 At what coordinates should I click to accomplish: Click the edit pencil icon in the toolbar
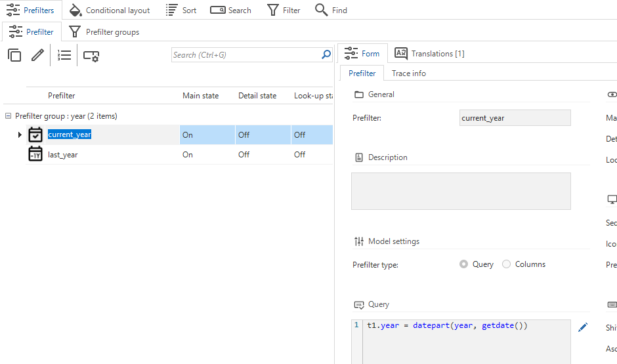(x=37, y=55)
